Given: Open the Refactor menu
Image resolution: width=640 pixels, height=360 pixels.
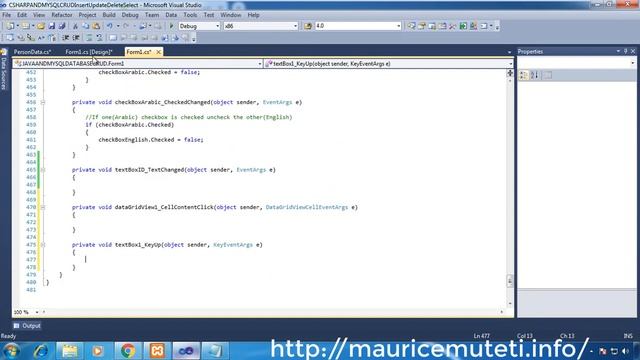Looking at the screenshot, I should point(62,15).
